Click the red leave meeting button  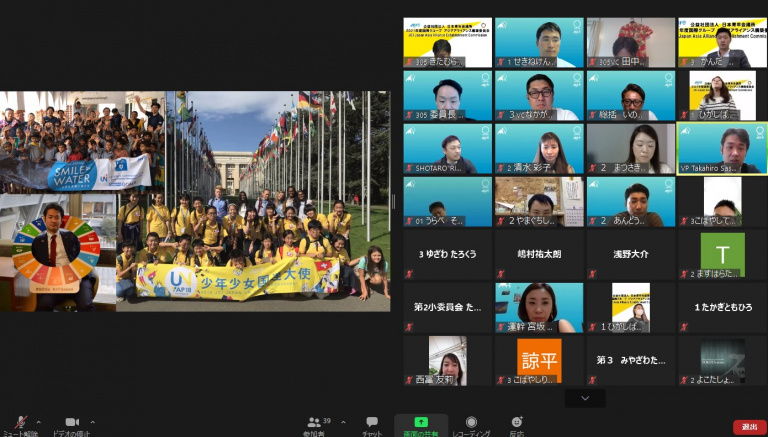(x=749, y=427)
